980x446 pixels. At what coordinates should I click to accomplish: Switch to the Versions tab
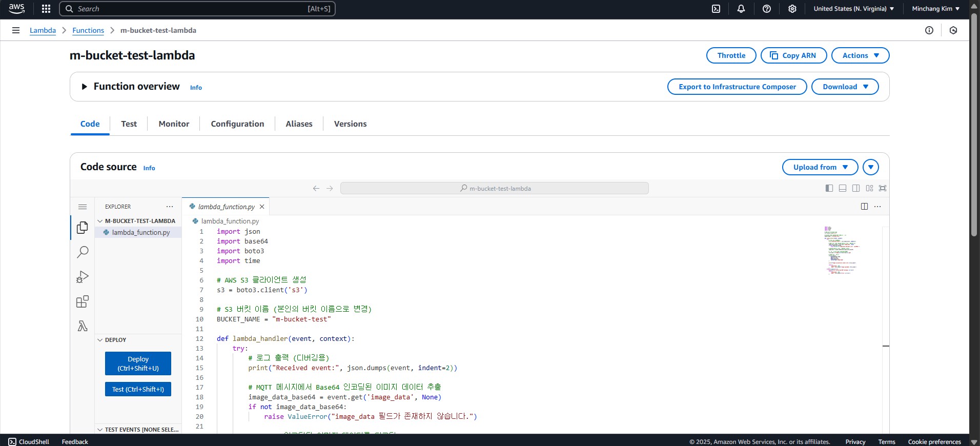[x=350, y=124]
